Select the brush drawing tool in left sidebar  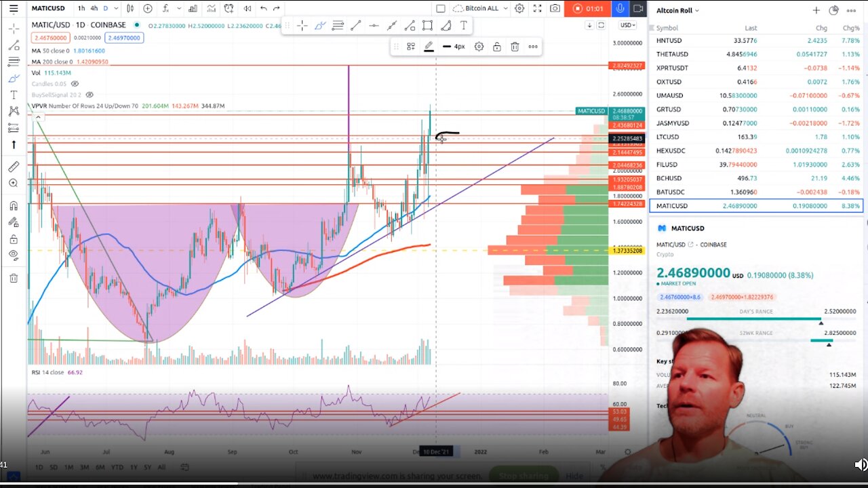click(x=14, y=79)
